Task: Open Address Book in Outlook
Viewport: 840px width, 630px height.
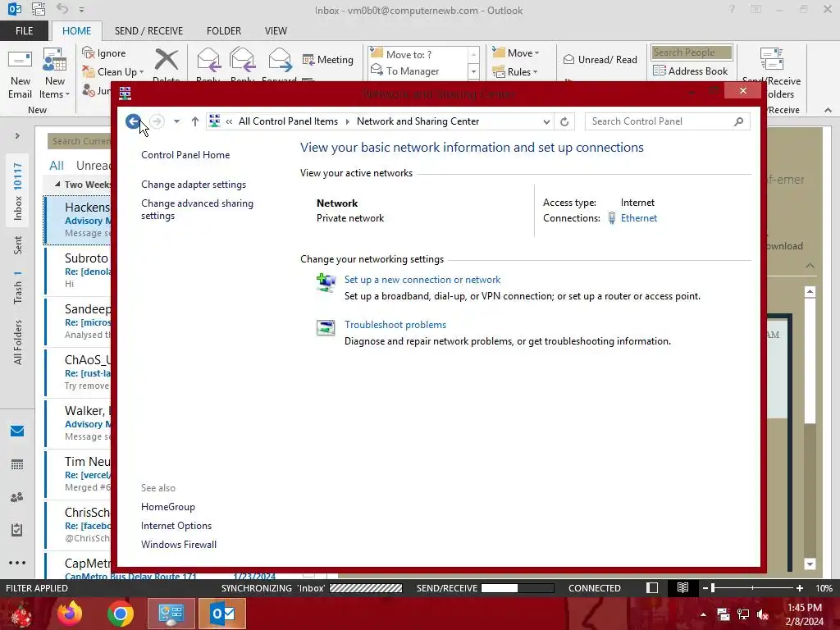Action: click(691, 71)
